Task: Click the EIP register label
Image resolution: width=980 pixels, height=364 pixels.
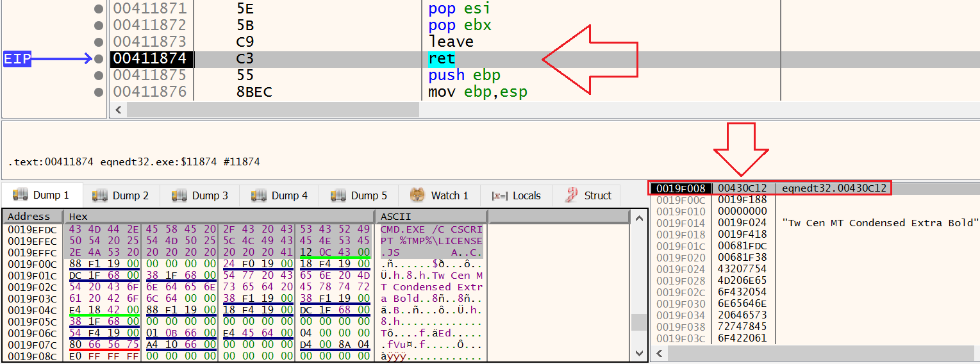Action: point(16,59)
